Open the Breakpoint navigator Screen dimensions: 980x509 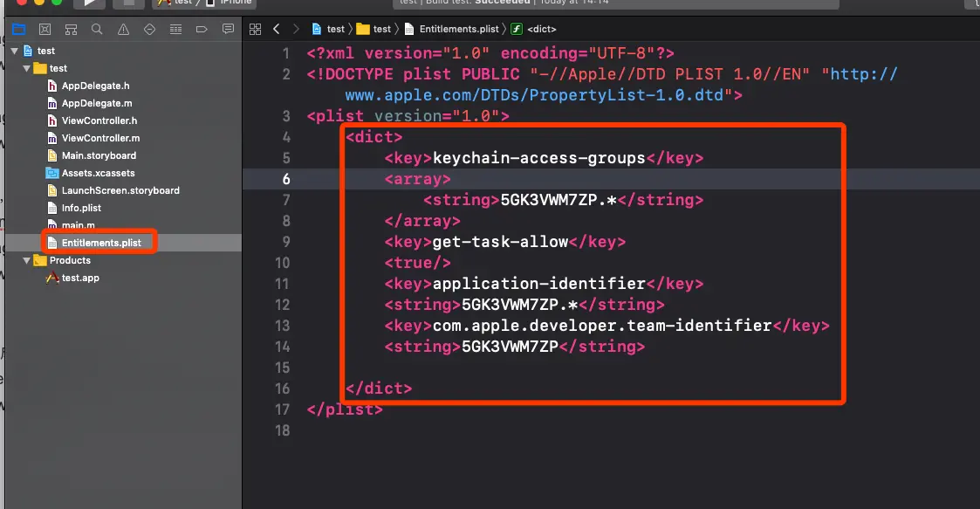click(x=202, y=29)
